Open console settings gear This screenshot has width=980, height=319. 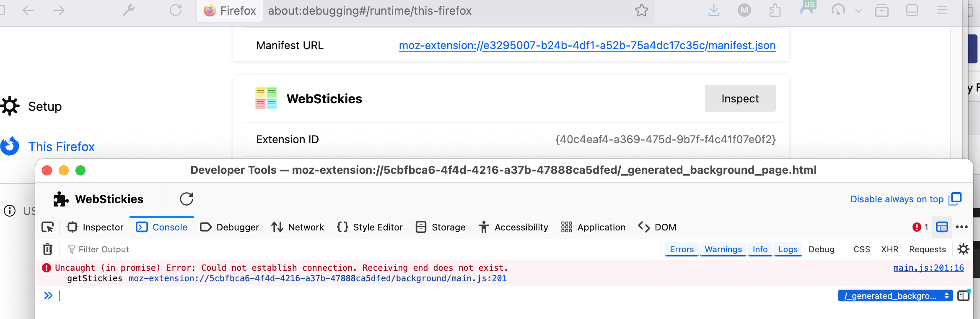[x=963, y=249]
